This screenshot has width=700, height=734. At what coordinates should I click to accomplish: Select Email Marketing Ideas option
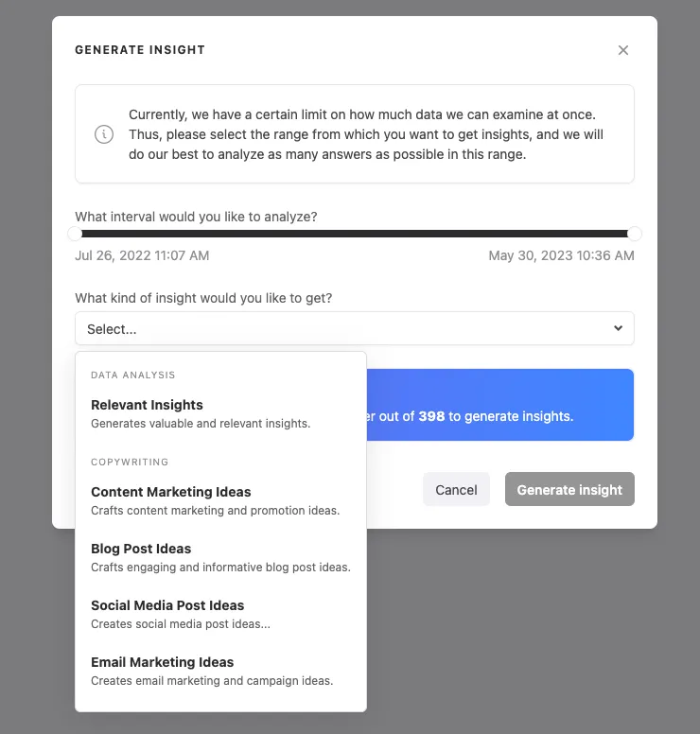(220, 671)
